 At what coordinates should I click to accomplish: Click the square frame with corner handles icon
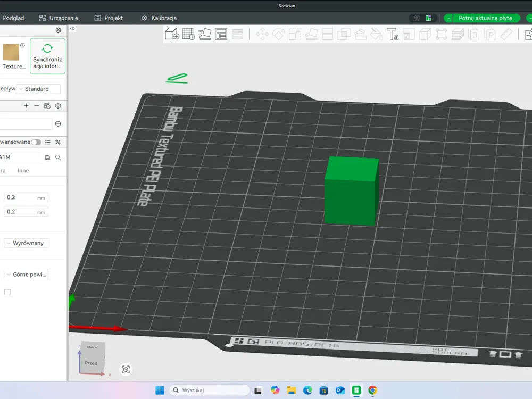pyautogui.click(x=441, y=34)
